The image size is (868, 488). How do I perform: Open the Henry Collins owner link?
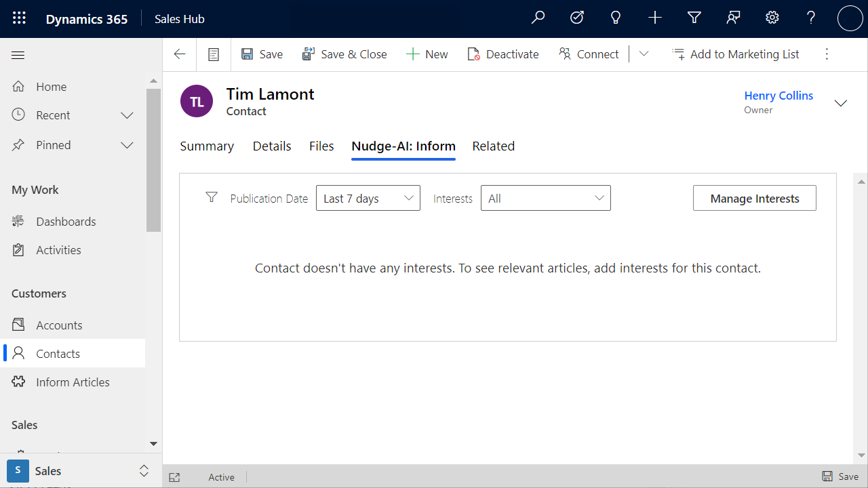[778, 96]
